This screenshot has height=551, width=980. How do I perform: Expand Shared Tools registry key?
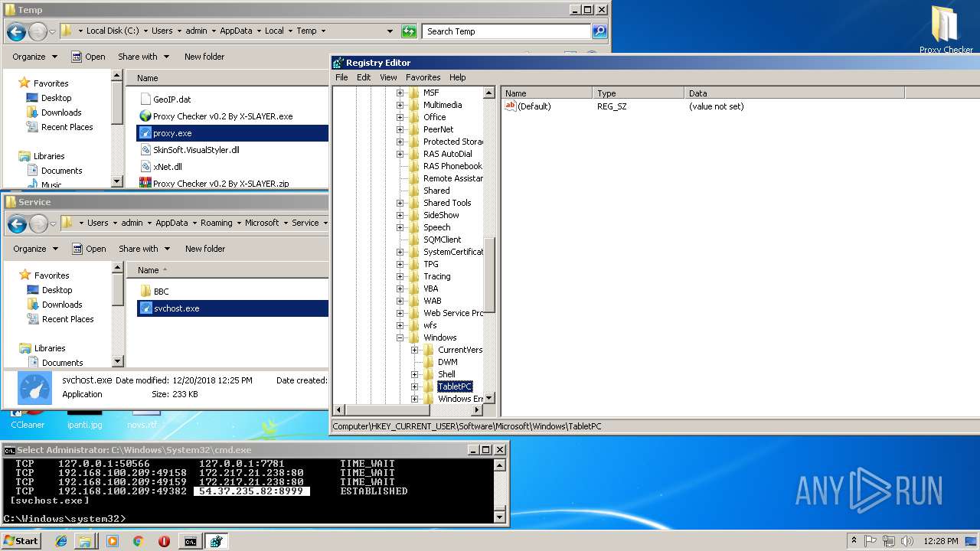tap(400, 203)
